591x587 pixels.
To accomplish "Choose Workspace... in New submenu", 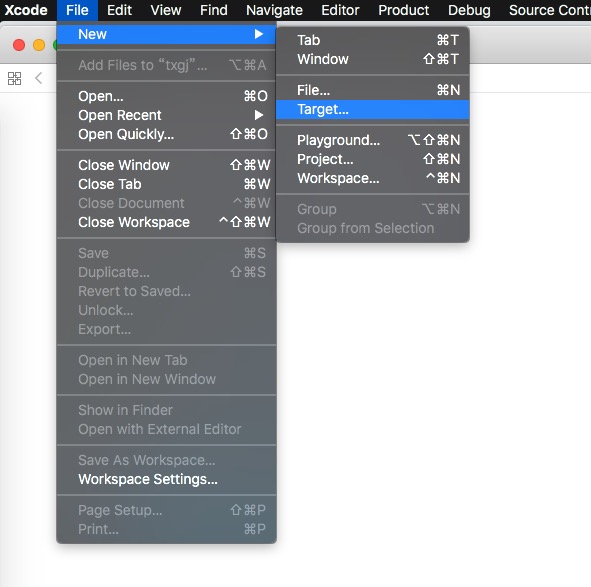I will coord(372,178).
